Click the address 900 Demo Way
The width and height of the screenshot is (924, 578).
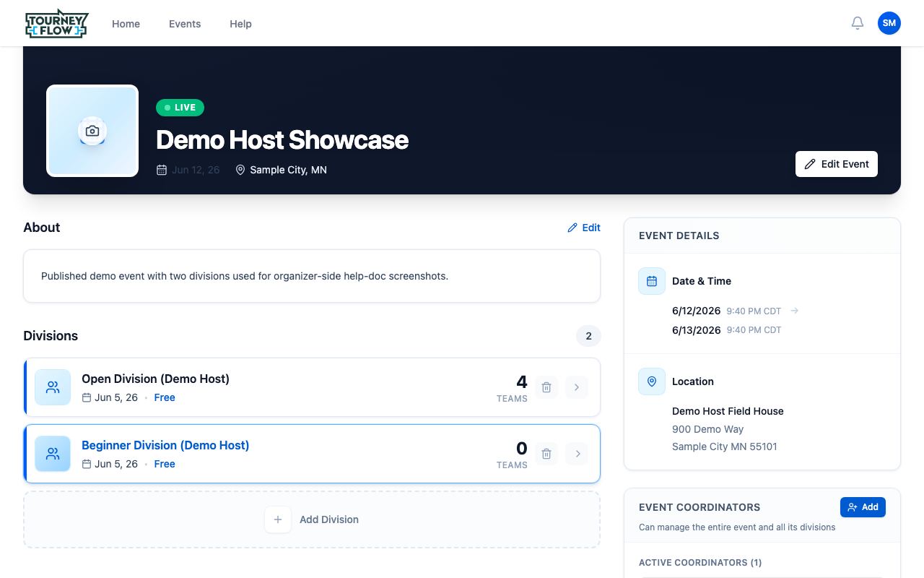pyautogui.click(x=707, y=429)
